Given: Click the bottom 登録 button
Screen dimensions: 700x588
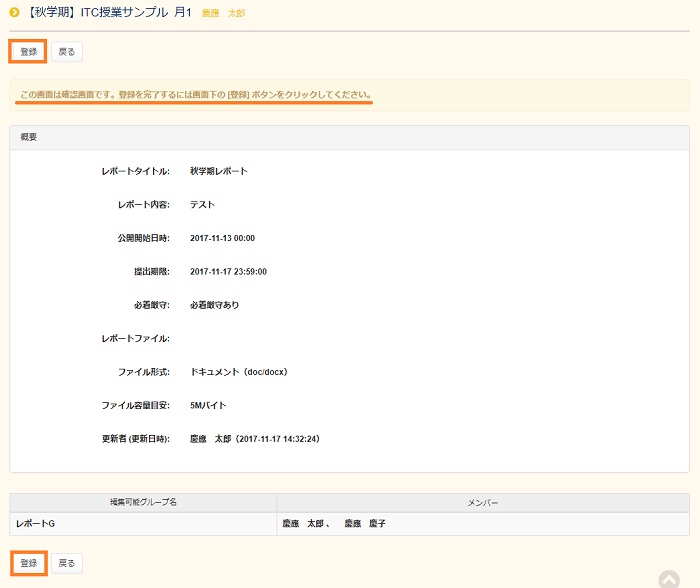Looking at the screenshot, I should click(x=29, y=563).
